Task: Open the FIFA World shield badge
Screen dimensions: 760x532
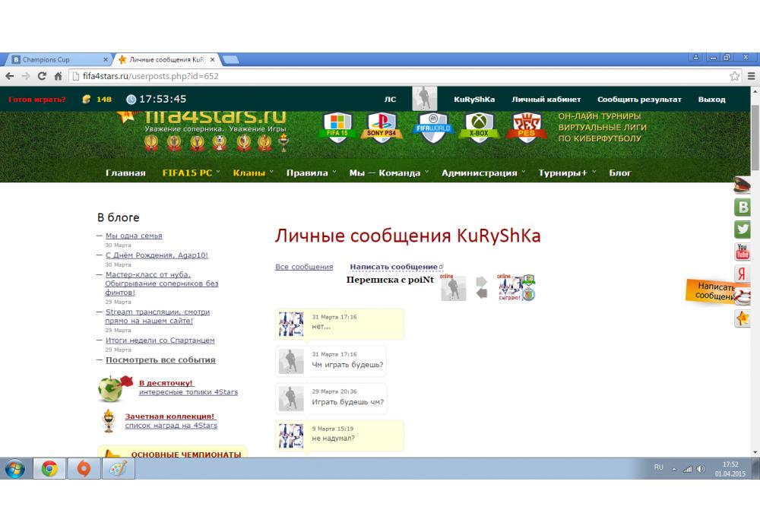Action: [x=433, y=127]
